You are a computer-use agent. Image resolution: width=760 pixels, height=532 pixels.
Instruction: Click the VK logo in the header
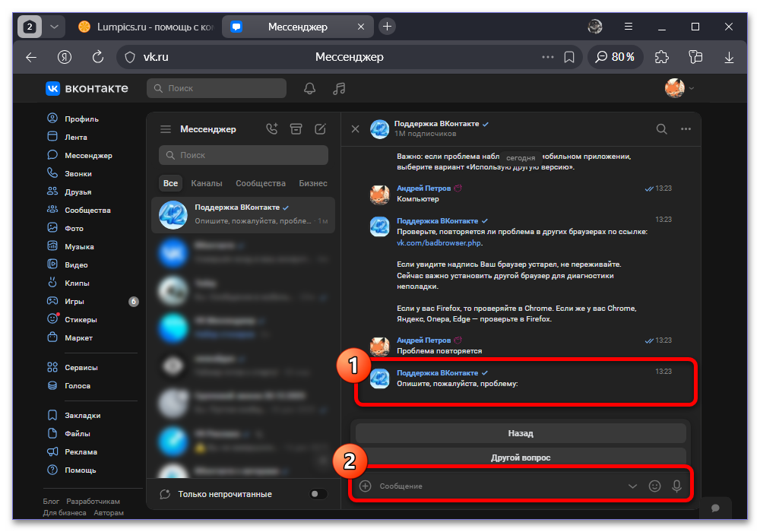pyautogui.click(x=87, y=88)
